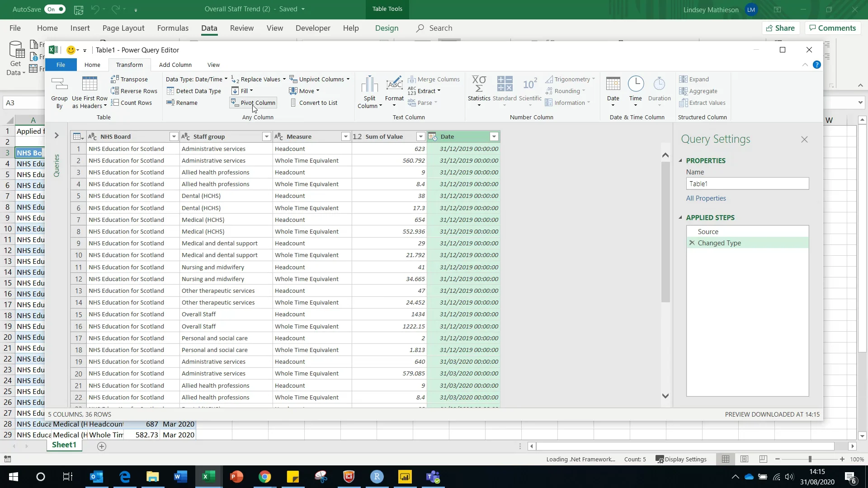Image resolution: width=868 pixels, height=488 pixels.
Task: Click the query Name input field
Action: (747, 184)
